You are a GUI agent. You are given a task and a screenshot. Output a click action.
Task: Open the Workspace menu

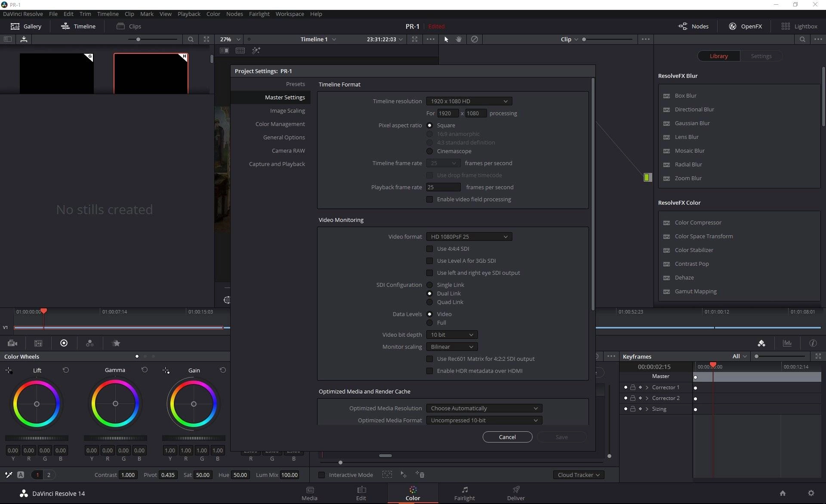pyautogui.click(x=290, y=14)
